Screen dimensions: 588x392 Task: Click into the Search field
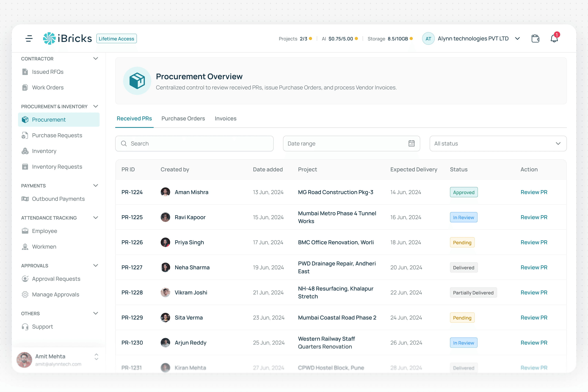pyautogui.click(x=194, y=143)
